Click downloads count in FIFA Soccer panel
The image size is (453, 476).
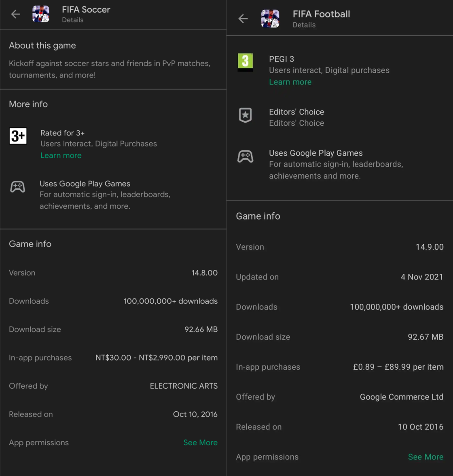tap(171, 301)
